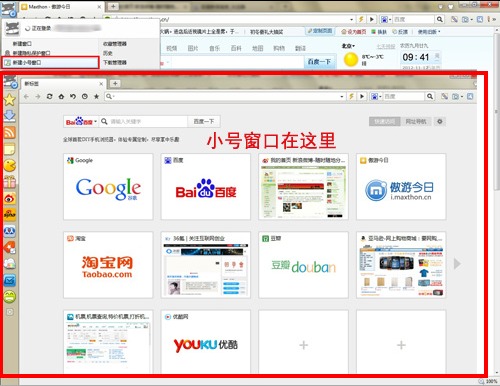Click black bookmark star in small-account toolbar
Image resolution: width=500 pixels, height=386 pixels.
tap(96, 96)
